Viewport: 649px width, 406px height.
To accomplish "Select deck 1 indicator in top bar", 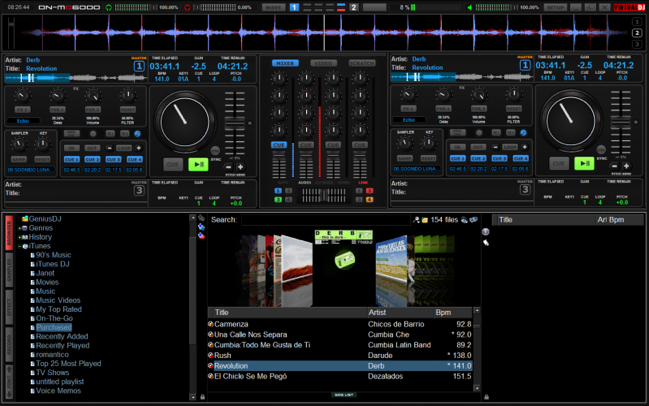I will pos(294,7).
